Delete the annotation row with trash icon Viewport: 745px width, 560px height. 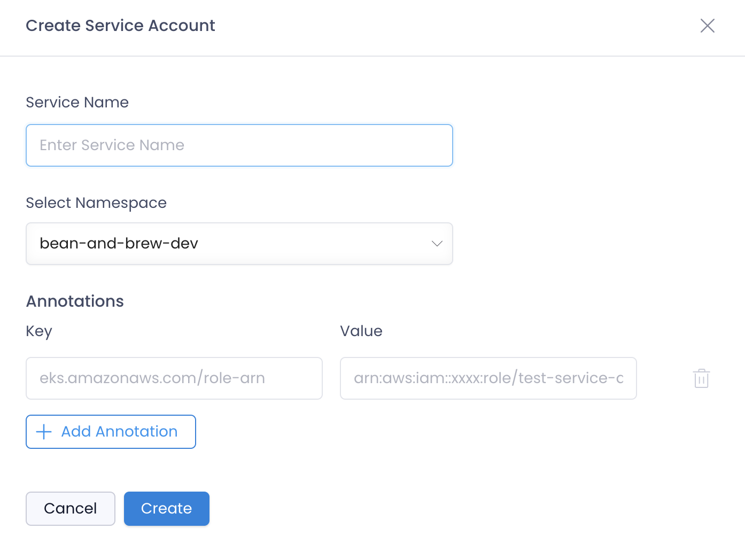pos(701,378)
